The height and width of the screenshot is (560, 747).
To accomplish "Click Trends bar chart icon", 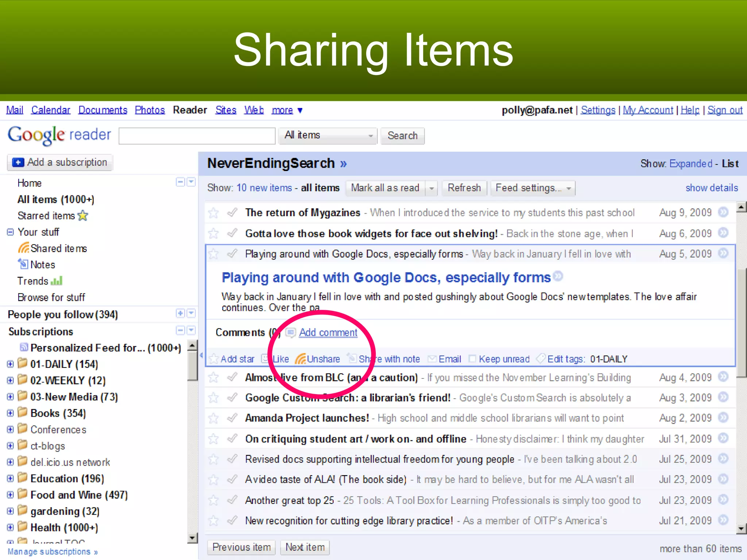I will point(57,281).
